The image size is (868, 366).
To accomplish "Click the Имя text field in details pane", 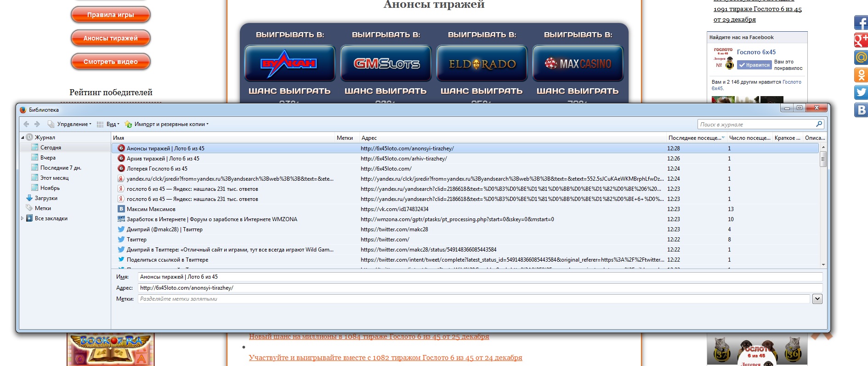I will 480,277.
